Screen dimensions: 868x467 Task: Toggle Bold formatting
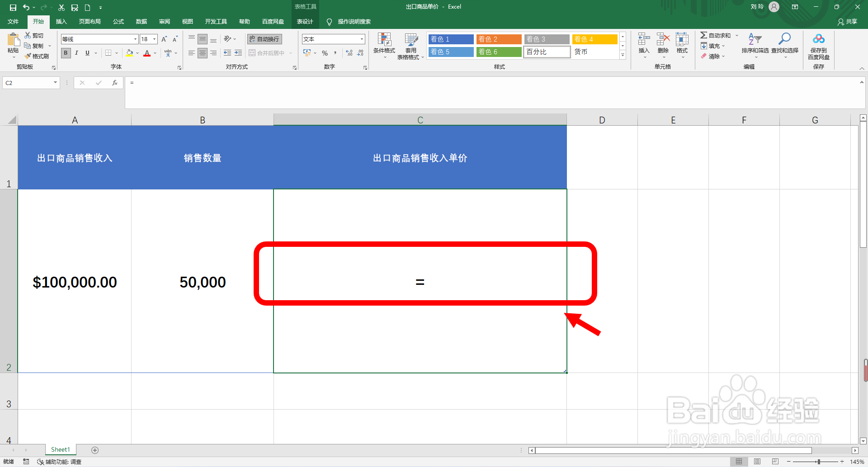(66, 53)
